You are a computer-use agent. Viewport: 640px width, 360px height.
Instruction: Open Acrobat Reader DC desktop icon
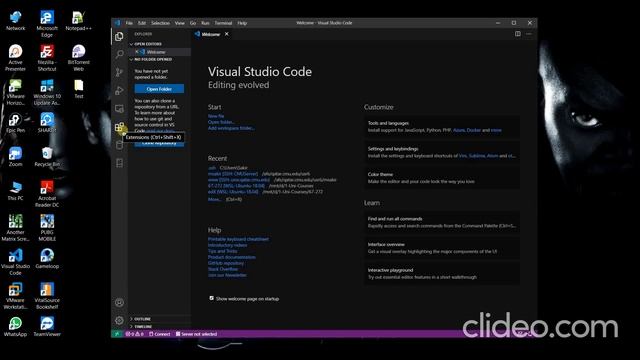pos(47,194)
